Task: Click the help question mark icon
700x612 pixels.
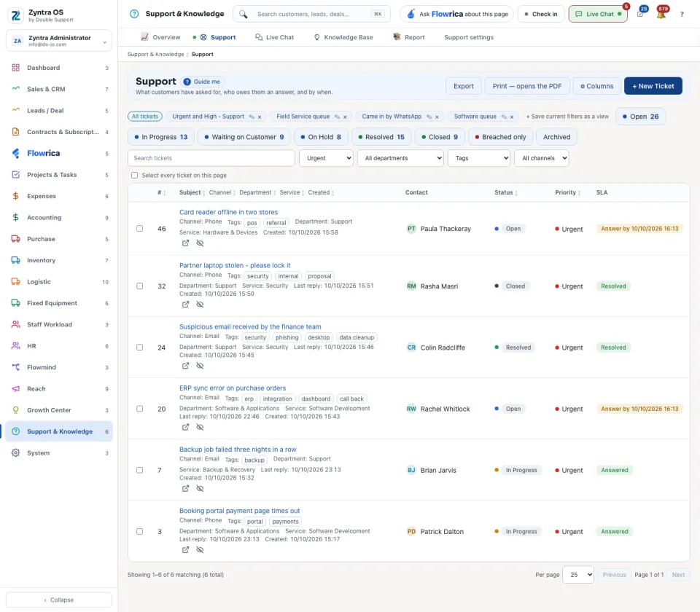Action: 682,15
